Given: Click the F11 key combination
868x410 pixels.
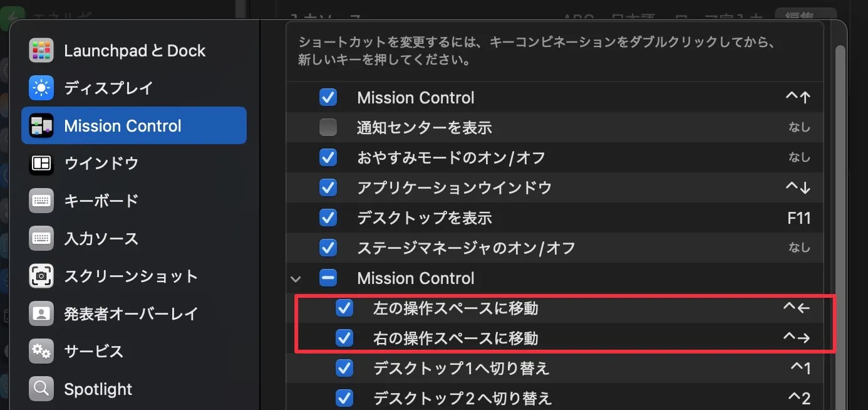Looking at the screenshot, I should [x=798, y=218].
